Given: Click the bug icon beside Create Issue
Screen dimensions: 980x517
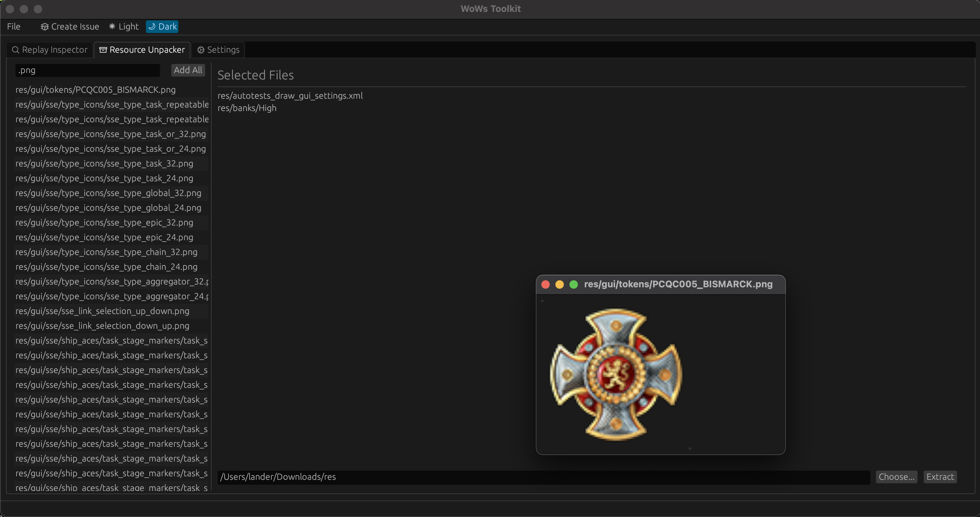Looking at the screenshot, I should coord(45,27).
